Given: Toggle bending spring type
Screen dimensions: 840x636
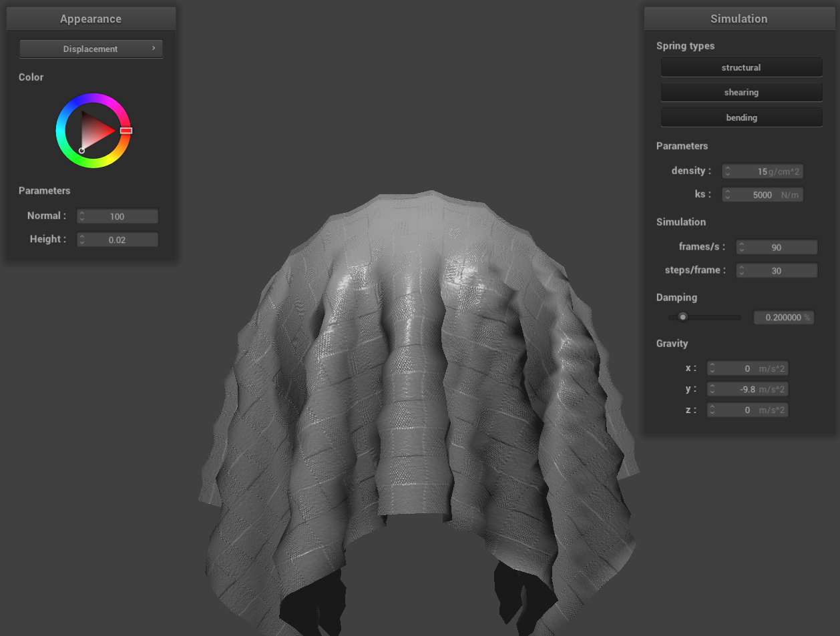Looking at the screenshot, I should coord(741,117).
